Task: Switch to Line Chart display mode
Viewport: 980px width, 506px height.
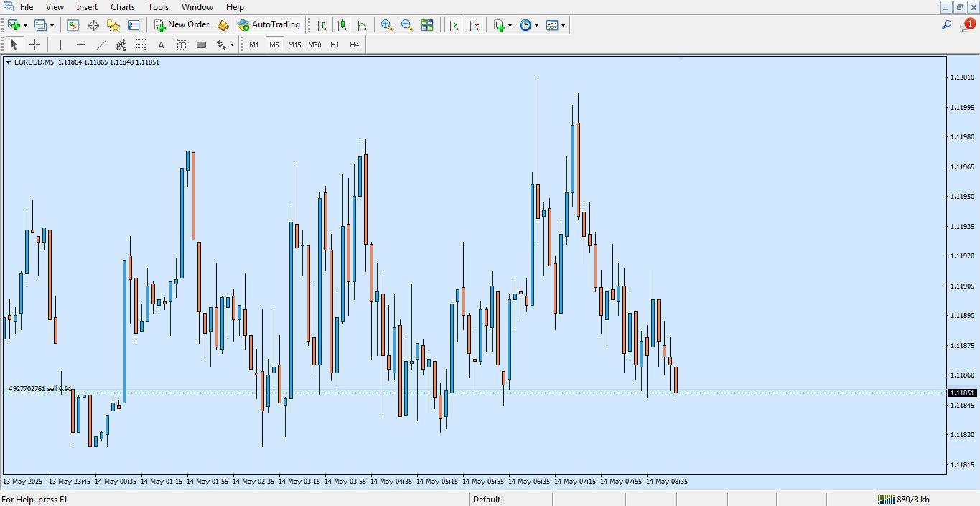Action: pos(362,25)
